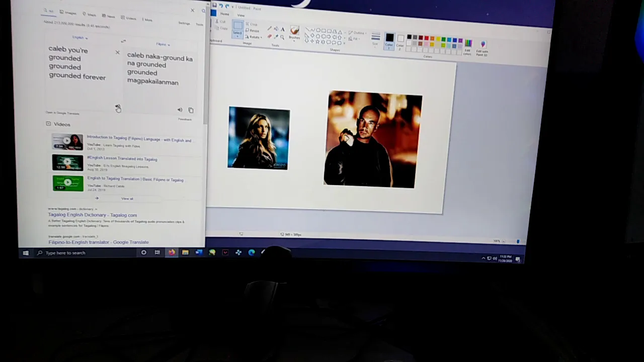Clear the English source text with X

pyautogui.click(x=117, y=52)
